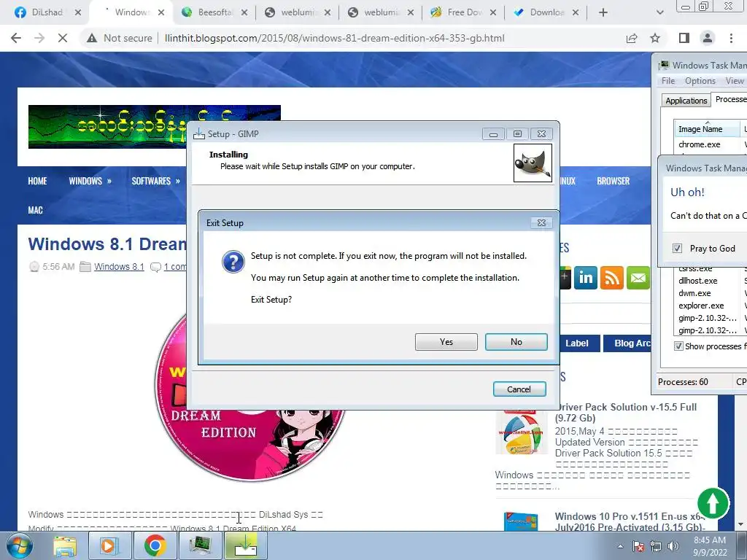The image size is (747, 560).
Task: Switch to the Free Download tab
Action: coord(458,12)
